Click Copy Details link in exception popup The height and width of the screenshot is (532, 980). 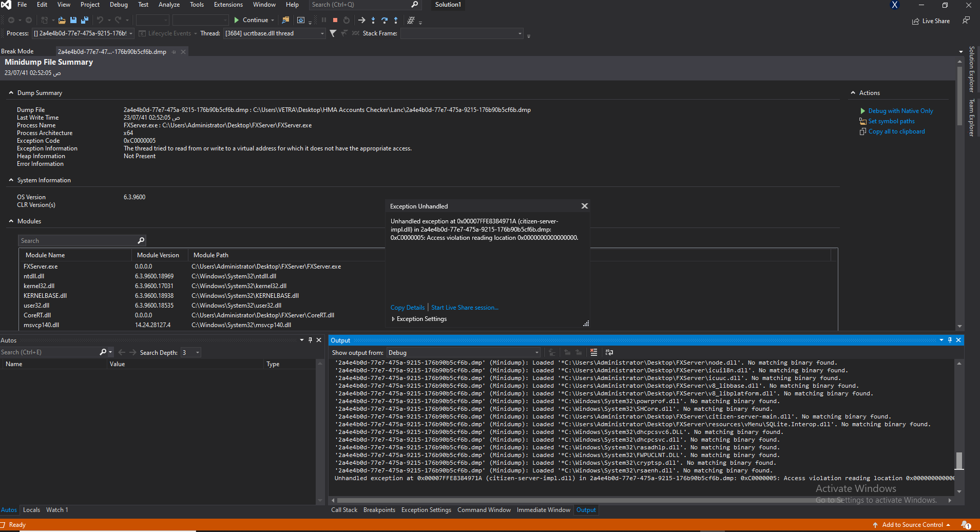tap(408, 308)
